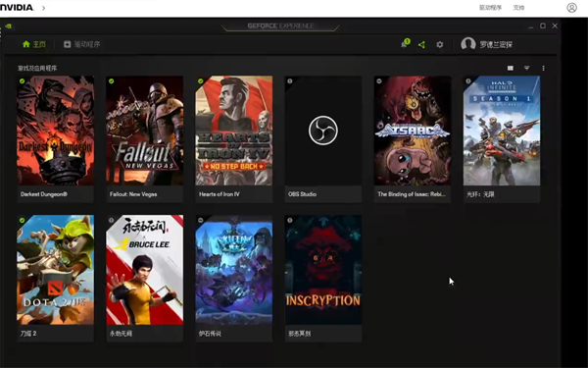Image resolution: width=588 pixels, height=368 pixels.
Task: Go to the 主页 Home tab
Action: tap(34, 44)
